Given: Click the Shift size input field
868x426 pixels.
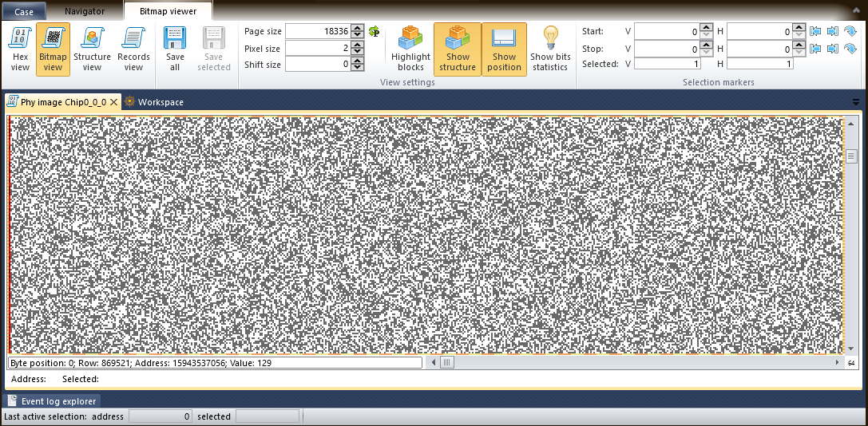Looking at the screenshot, I should pyautogui.click(x=319, y=64).
